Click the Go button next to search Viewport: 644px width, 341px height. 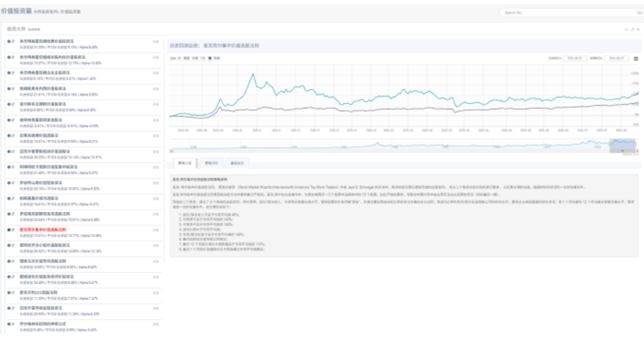coord(640,13)
